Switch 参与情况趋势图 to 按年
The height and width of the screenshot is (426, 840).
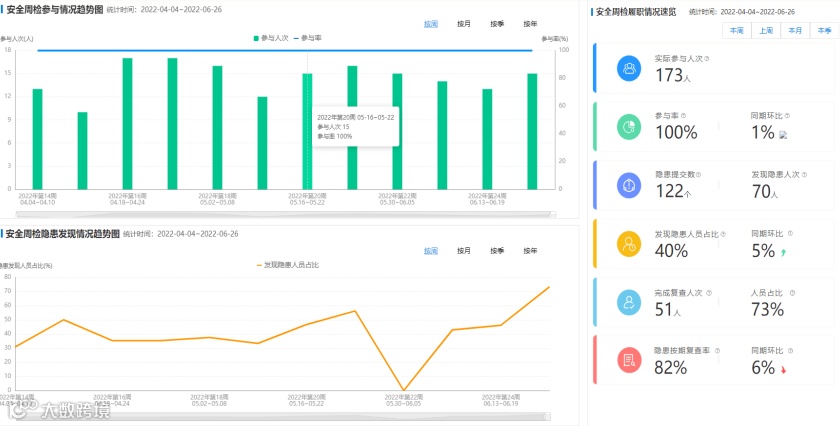[x=530, y=24]
